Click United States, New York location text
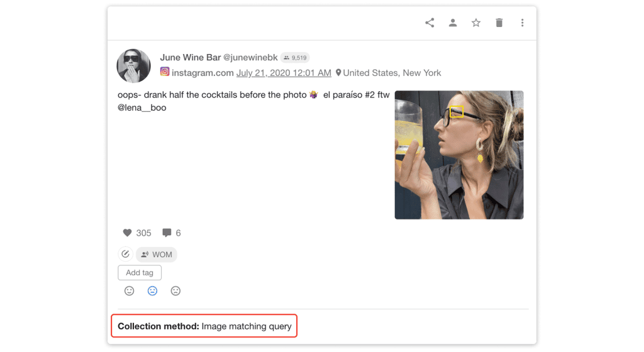This screenshot has height=352, width=644. [392, 73]
